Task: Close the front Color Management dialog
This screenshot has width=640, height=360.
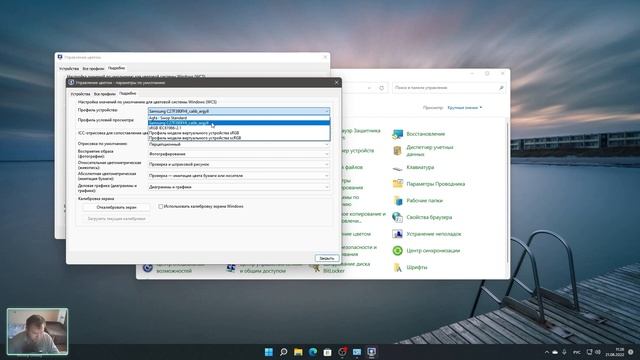Action: coord(336,82)
